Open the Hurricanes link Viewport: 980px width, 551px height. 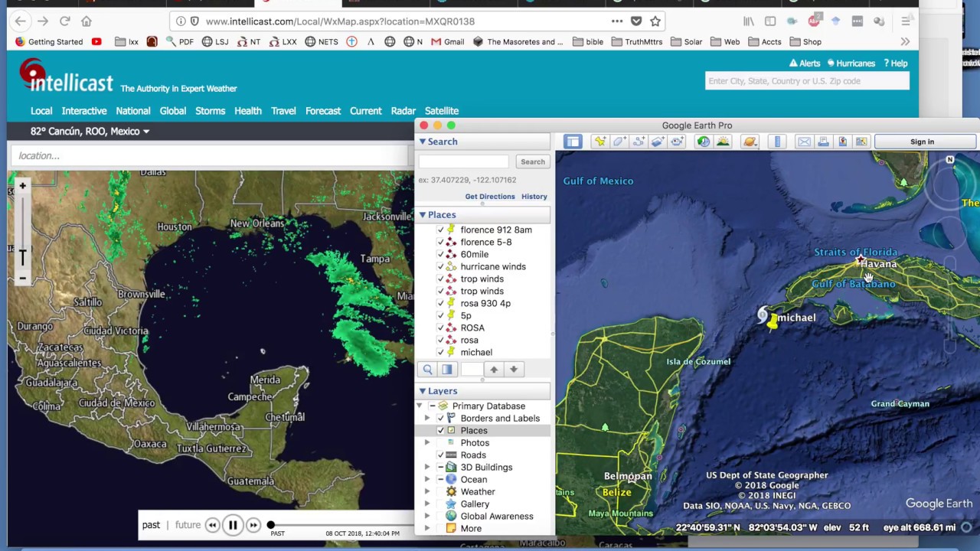point(850,64)
